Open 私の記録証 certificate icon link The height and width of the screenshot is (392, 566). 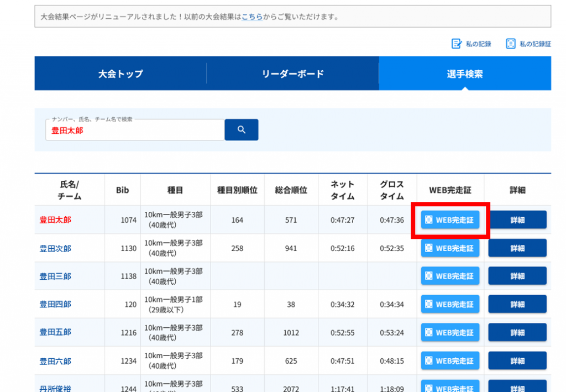[528, 44]
